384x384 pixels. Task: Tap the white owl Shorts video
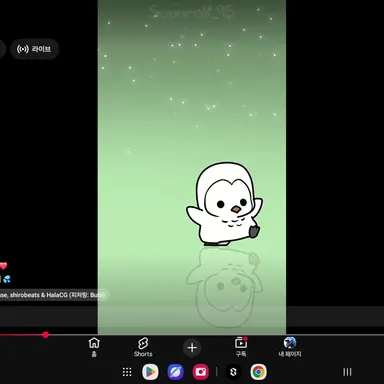click(x=192, y=167)
